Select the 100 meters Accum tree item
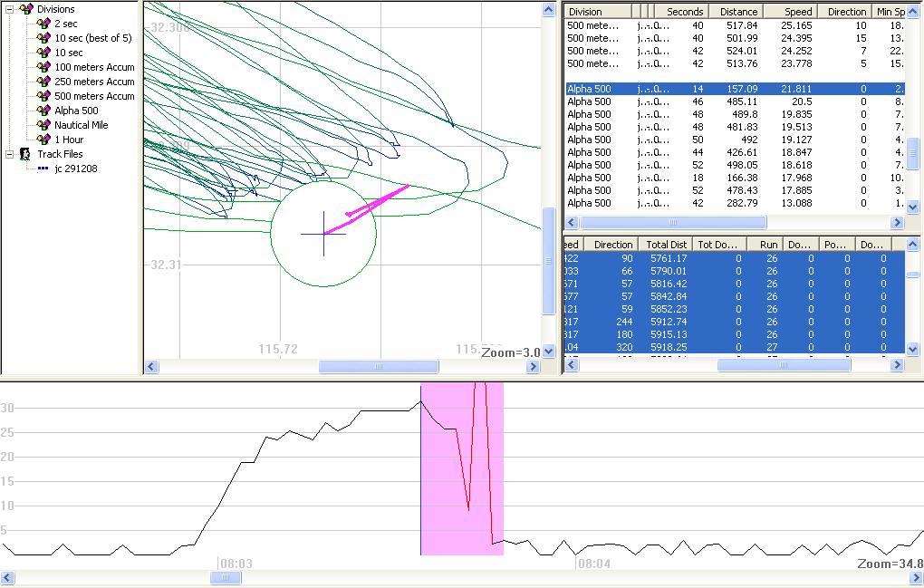The image size is (924, 588). pos(94,67)
